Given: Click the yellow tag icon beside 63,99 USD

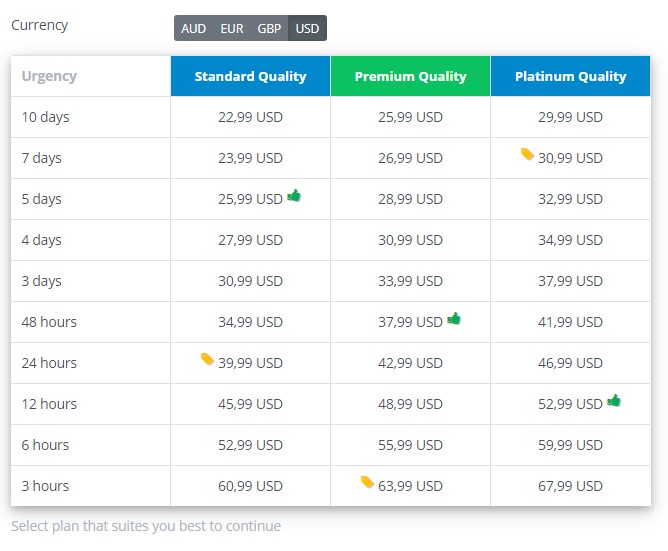Looking at the screenshot, I should 367,482.
